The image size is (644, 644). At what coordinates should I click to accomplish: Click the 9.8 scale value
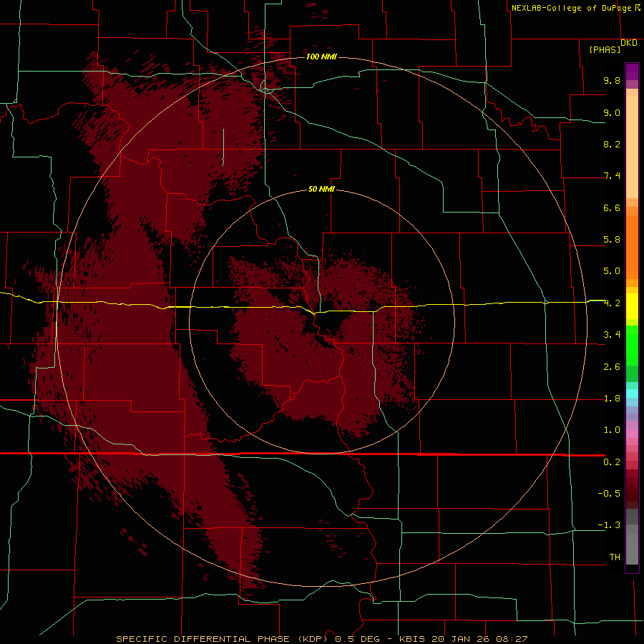click(x=612, y=80)
